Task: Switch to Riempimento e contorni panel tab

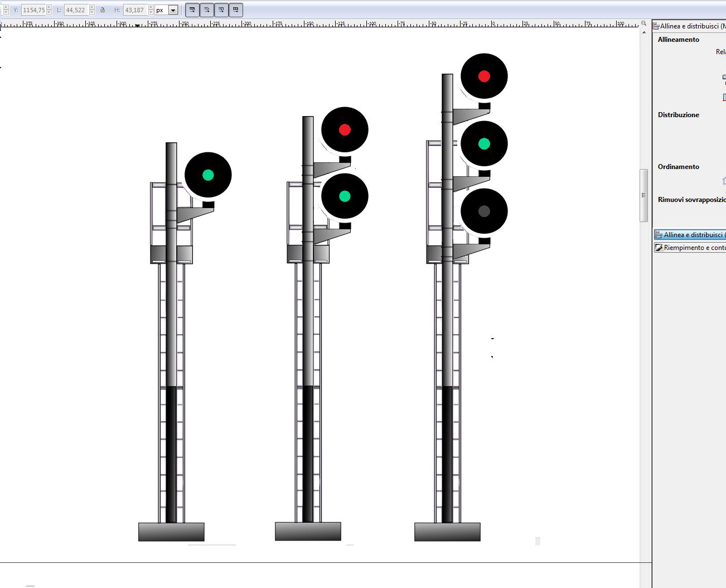Action: coord(690,248)
